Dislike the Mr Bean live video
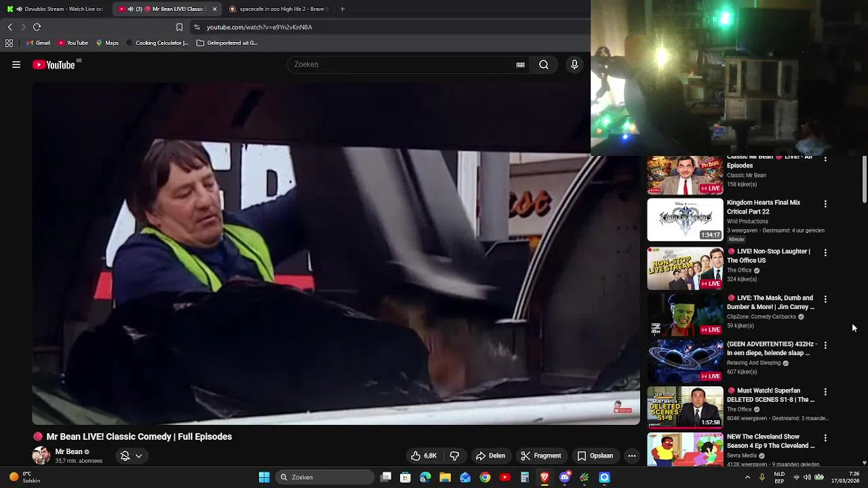 pos(454,455)
